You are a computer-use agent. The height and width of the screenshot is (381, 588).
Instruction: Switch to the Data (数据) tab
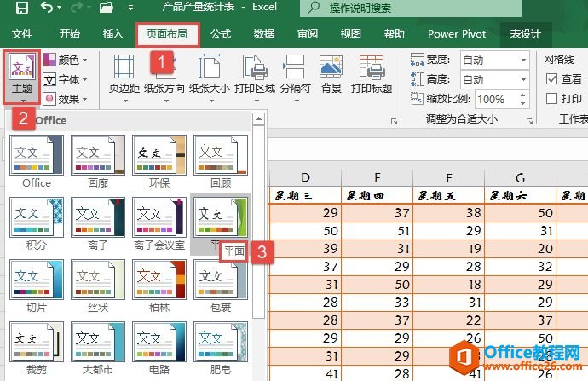pos(264,34)
